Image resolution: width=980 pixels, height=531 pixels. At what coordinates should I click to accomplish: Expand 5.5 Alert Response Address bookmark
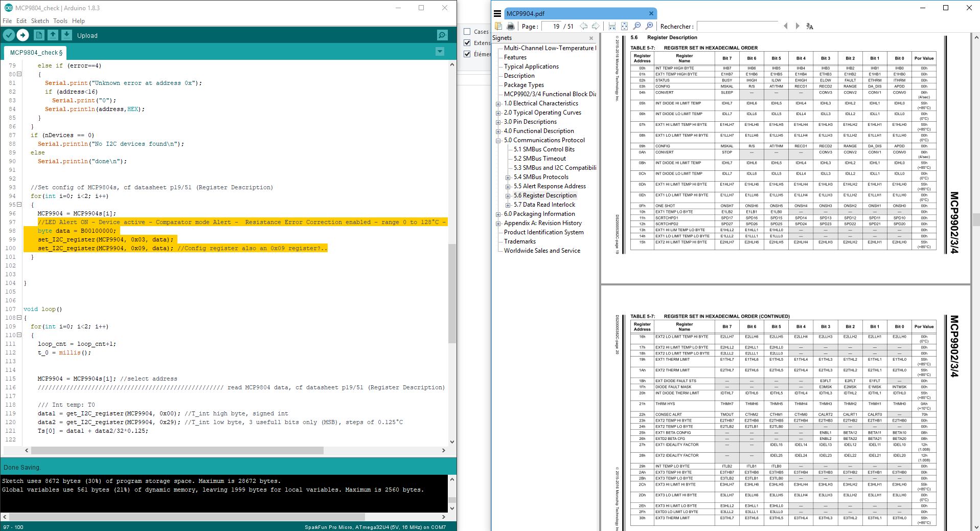point(508,187)
